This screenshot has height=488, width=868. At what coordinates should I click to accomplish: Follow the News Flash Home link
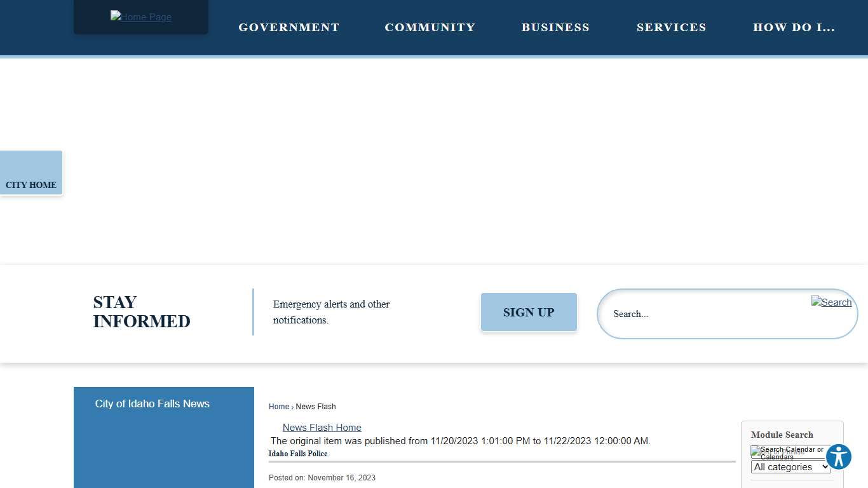pyautogui.click(x=322, y=428)
